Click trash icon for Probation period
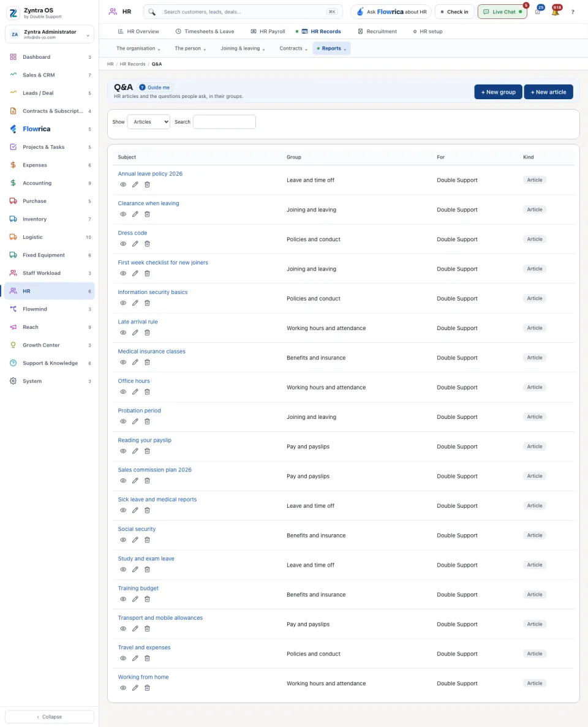This screenshot has height=727, width=588. [x=147, y=421]
